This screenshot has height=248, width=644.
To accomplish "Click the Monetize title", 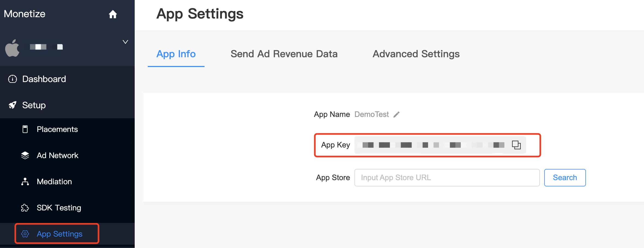I will pyautogui.click(x=25, y=14).
